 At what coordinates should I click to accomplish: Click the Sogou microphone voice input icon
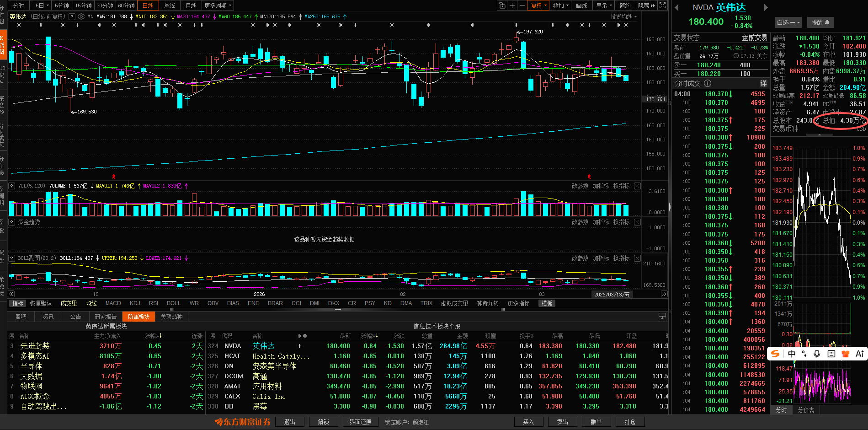point(817,354)
